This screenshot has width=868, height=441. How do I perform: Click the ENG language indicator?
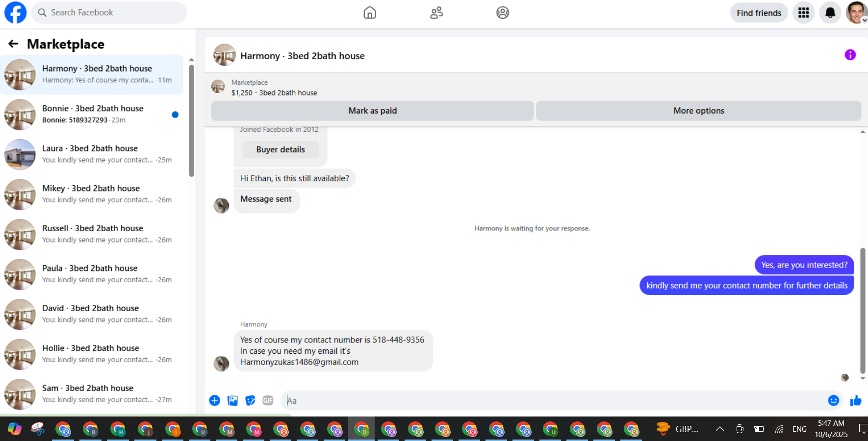point(799,429)
